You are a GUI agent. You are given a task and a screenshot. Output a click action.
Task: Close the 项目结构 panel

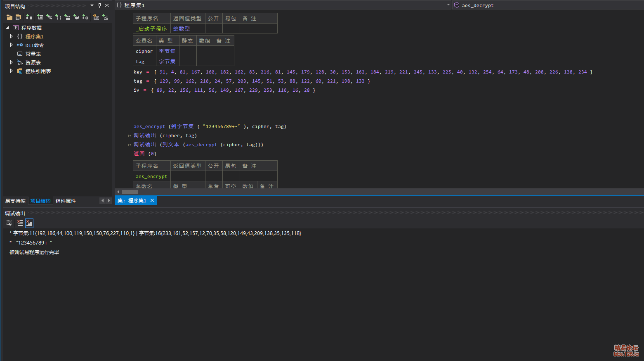(x=107, y=5)
